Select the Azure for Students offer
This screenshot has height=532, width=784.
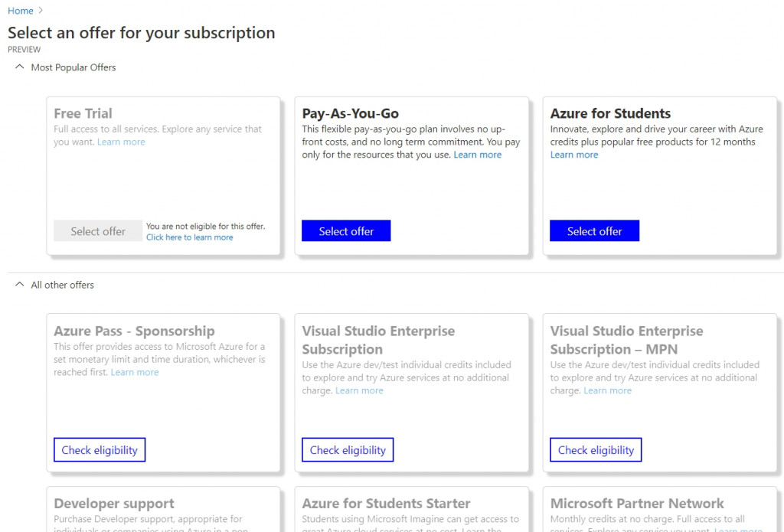pyautogui.click(x=594, y=231)
